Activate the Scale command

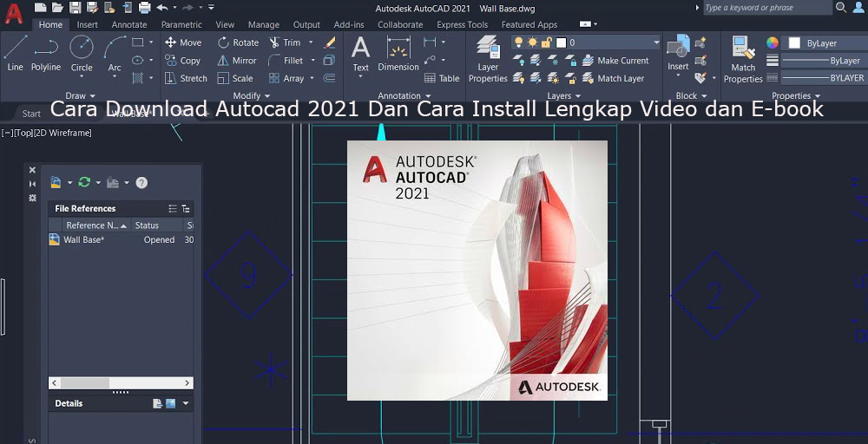click(x=235, y=78)
